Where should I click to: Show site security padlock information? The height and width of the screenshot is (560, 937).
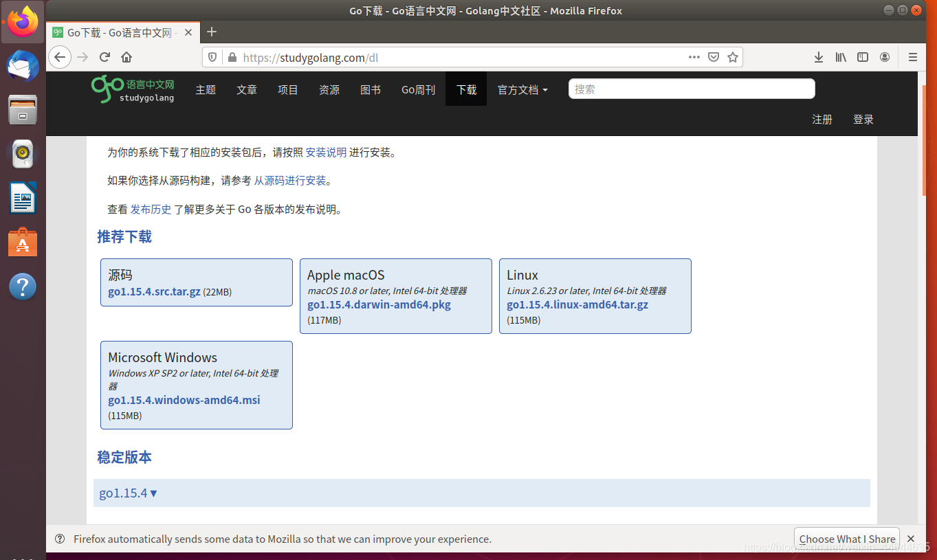(232, 57)
